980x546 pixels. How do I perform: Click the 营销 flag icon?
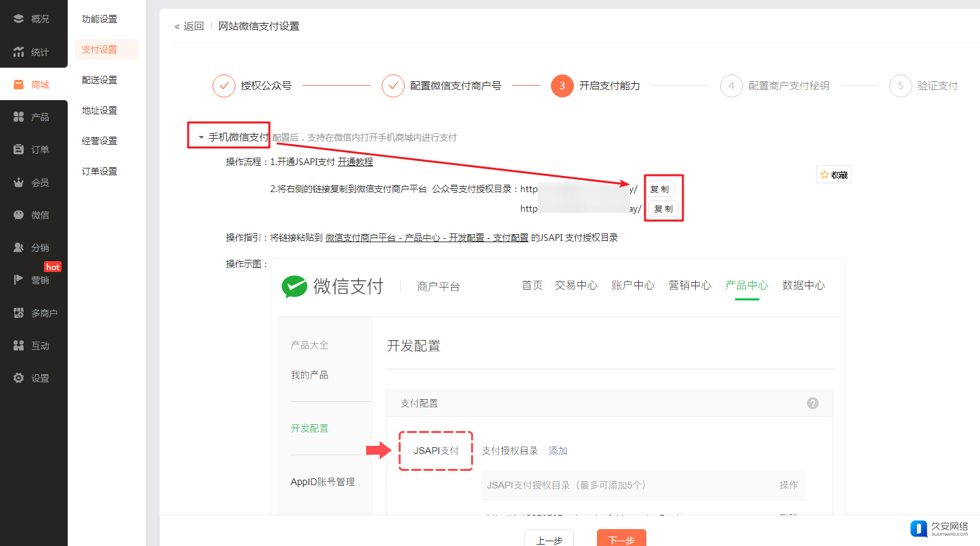tap(19, 280)
